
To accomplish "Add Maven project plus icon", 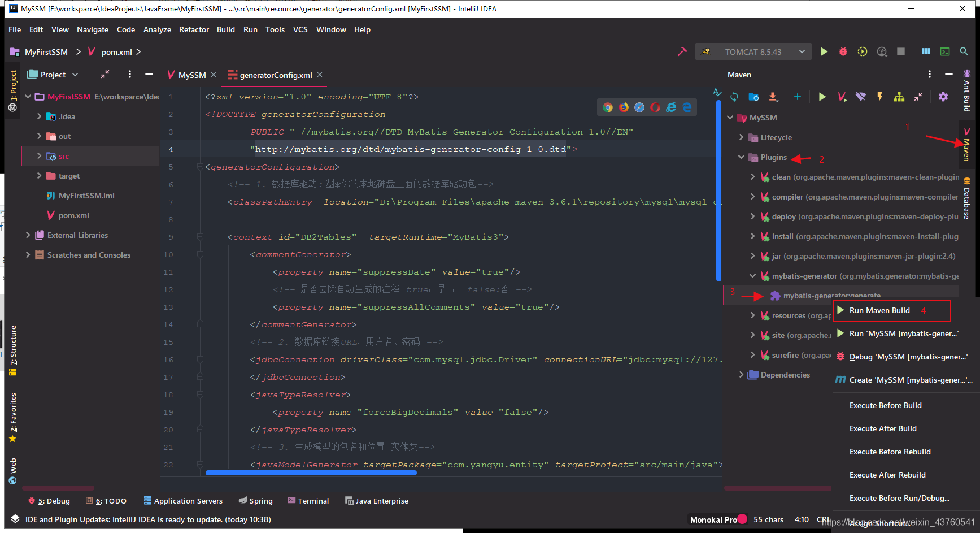I will (x=798, y=97).
